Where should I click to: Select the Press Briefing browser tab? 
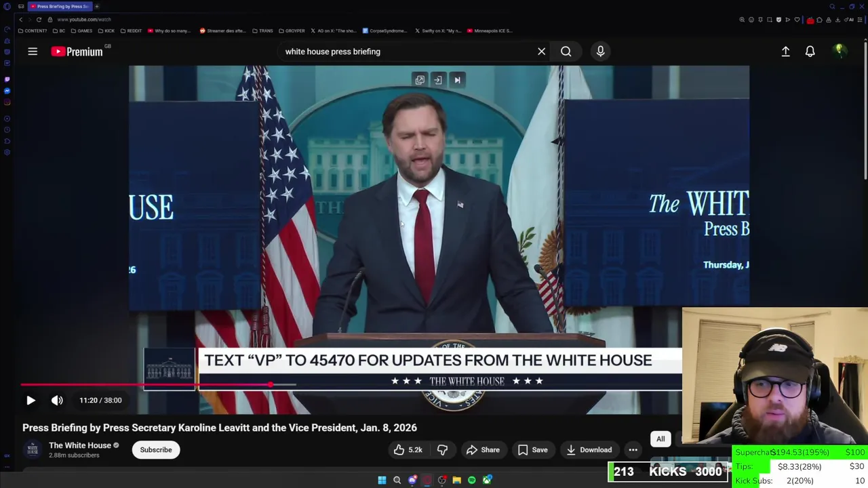61,6
